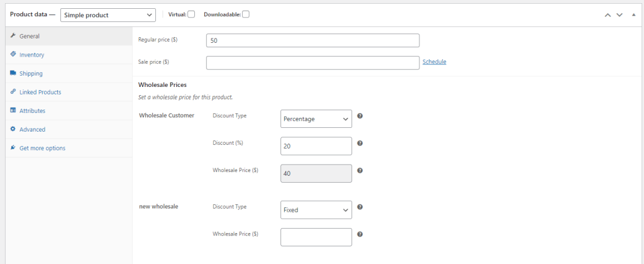Switch to the Inventory tab
644x264 pixels.
click(x=31, y=55)
